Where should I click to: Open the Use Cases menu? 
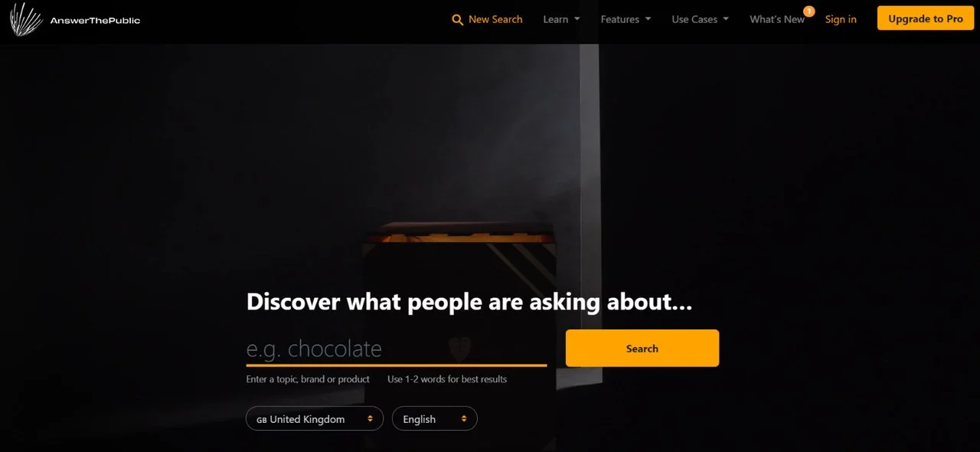tap(700, 19)
